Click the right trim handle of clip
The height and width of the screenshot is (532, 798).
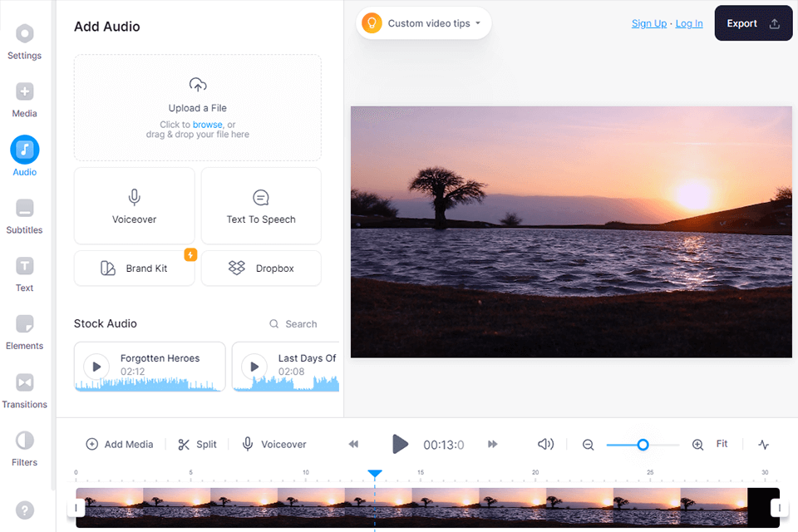(x=779, y=508)
